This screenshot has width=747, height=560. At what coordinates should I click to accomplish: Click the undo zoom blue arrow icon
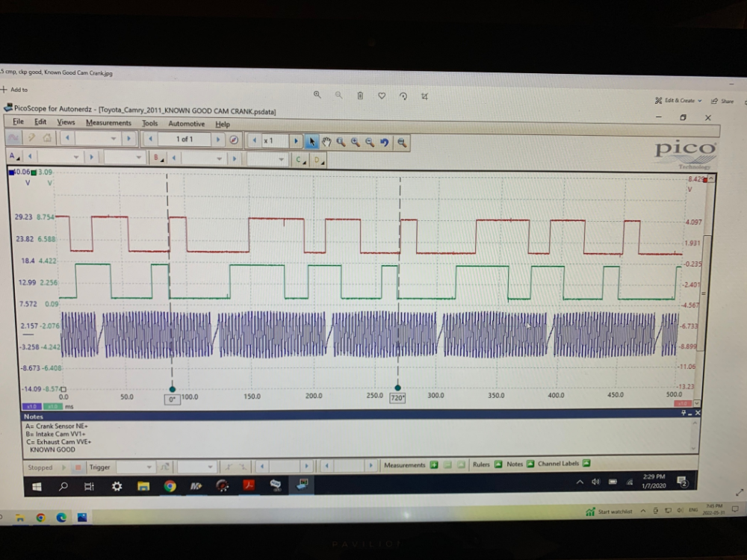point(385,142)
